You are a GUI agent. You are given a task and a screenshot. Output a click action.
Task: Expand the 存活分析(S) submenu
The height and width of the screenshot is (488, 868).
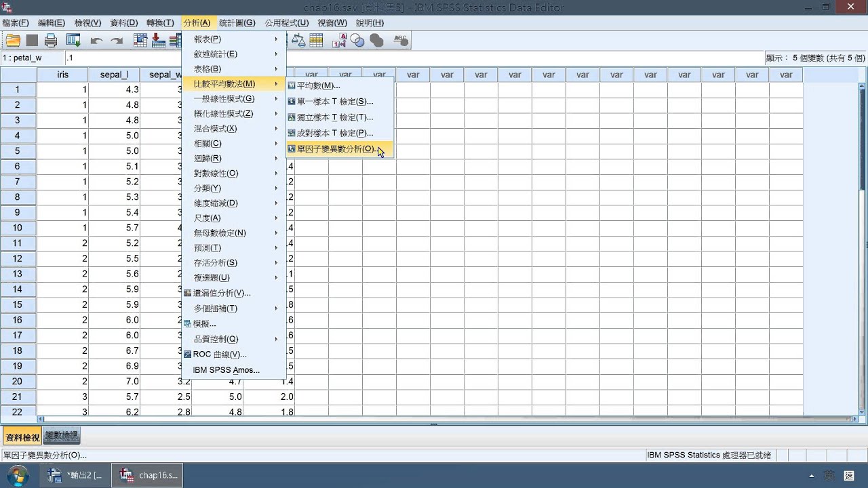[x=234, y=263]
